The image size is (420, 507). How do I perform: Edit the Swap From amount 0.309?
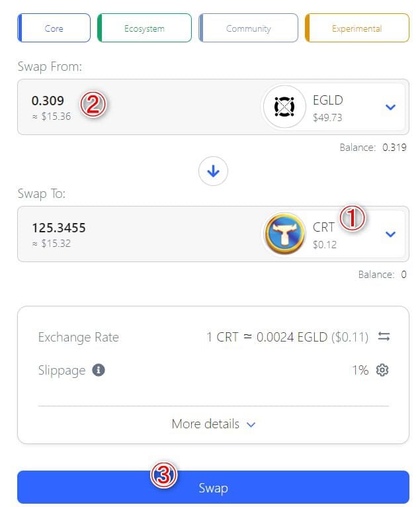(48, 101)
